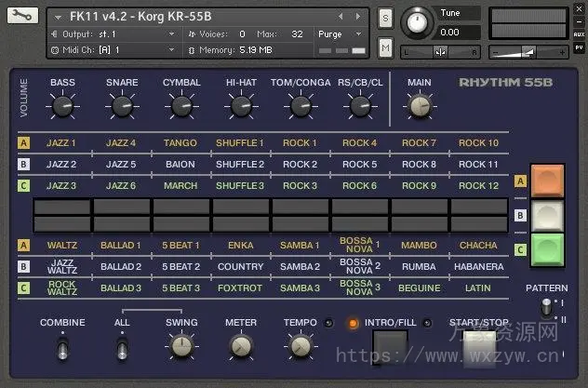Click the top A row label beside JAZZ 1

tap(23, 143)
